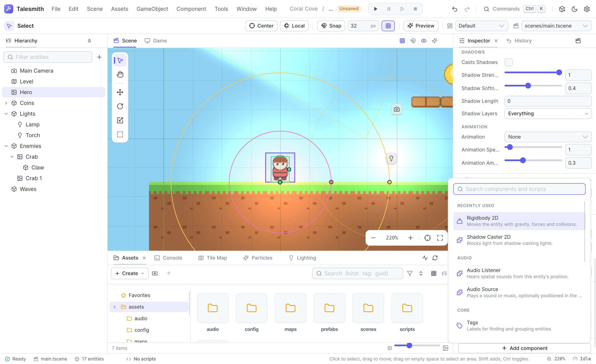The height and width of the screenshot is (364, 596).
Task: Refresh the Assets panel
Action: [x=435, y=258]
